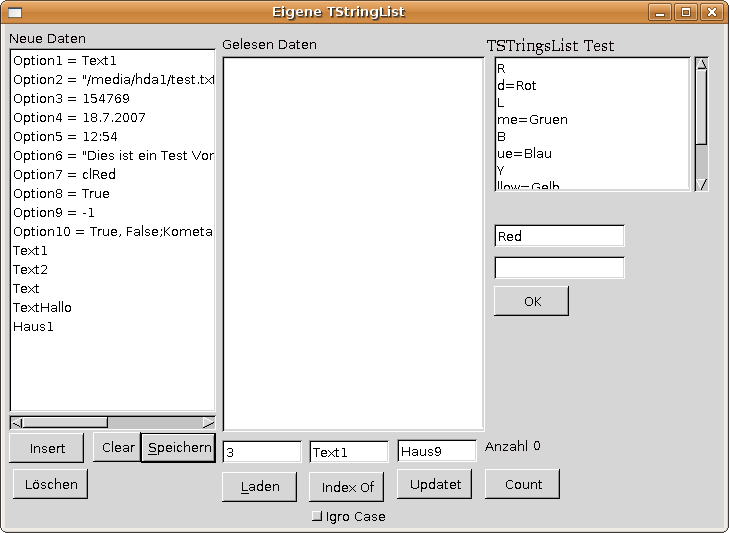This screenshot has height=533, width=729.
Task: Click the Insert button
Action: tap(47, 448)
